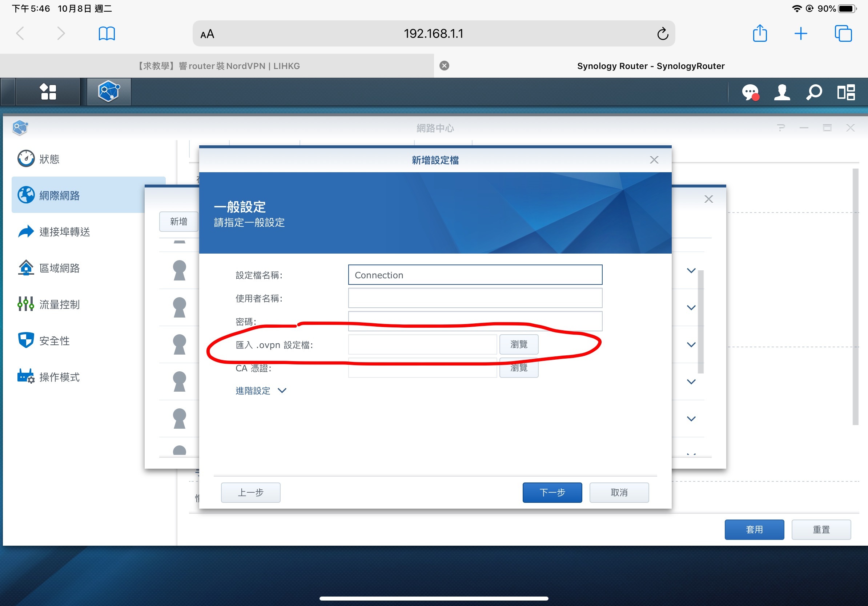Screen dimensions: 868x606
Task: Click 套用 in Network Center
Action: coord(754,529)
